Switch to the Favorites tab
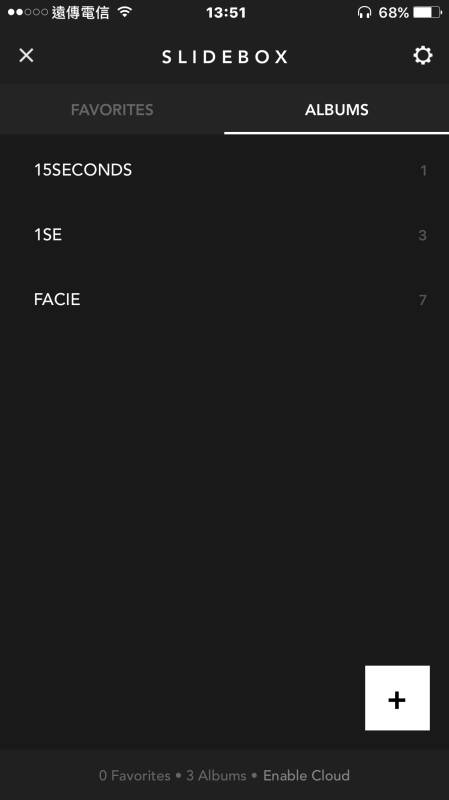The image size is (449, 800). point(112,110)
